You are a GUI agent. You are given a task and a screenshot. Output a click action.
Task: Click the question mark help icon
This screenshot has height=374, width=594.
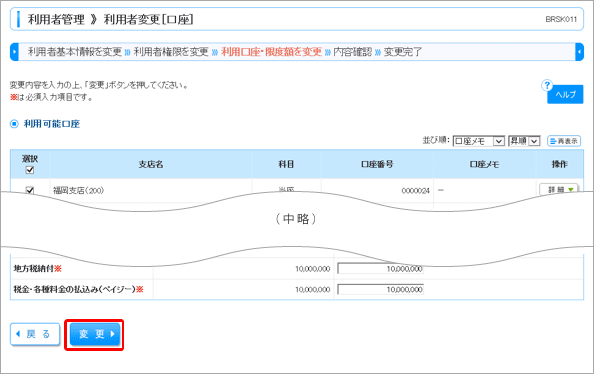coord(547,85)
